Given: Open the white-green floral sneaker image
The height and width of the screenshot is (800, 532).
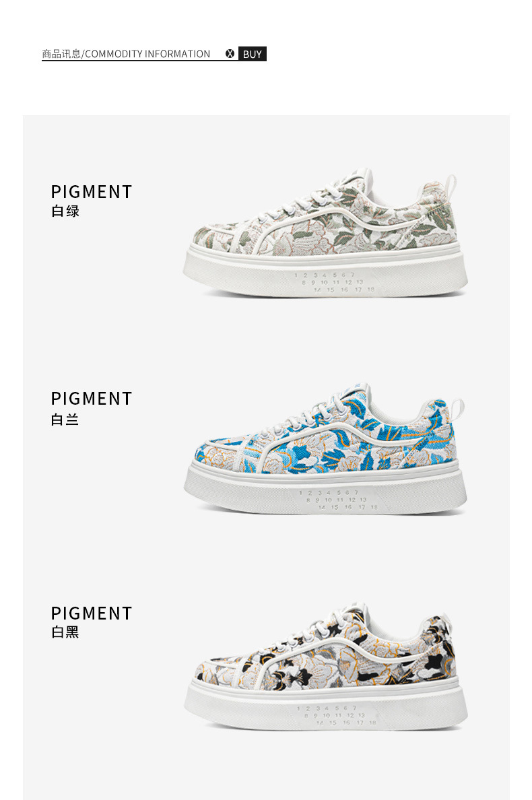Looking at the screenshot, I should (325, 232).
